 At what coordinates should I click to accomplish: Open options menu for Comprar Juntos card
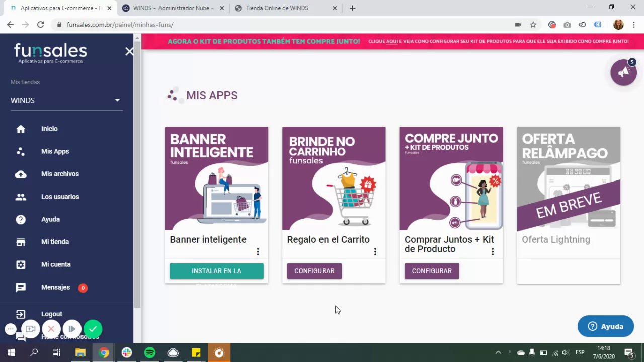click(x=492, y=251)
